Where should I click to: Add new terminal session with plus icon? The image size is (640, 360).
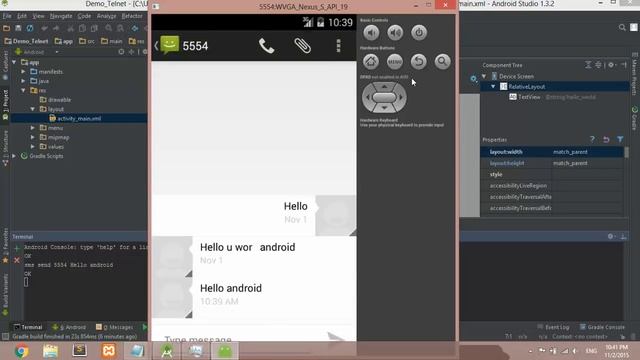[17, 248]
